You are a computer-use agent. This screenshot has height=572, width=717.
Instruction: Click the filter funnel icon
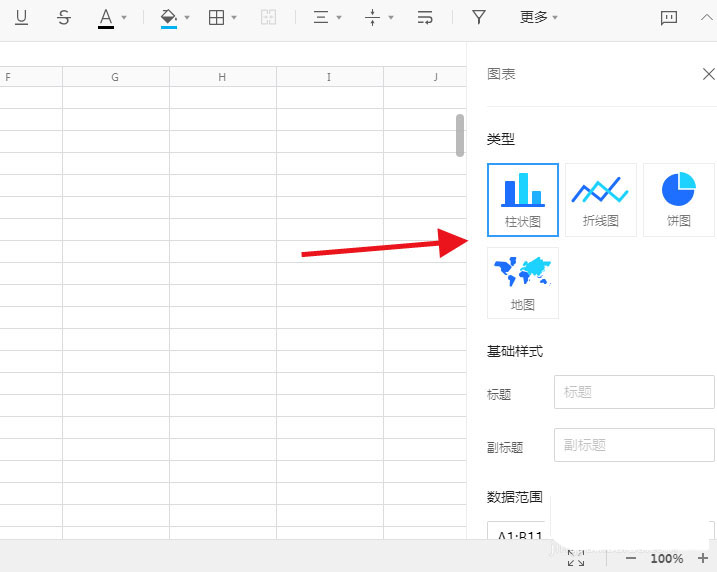point(479,18)
